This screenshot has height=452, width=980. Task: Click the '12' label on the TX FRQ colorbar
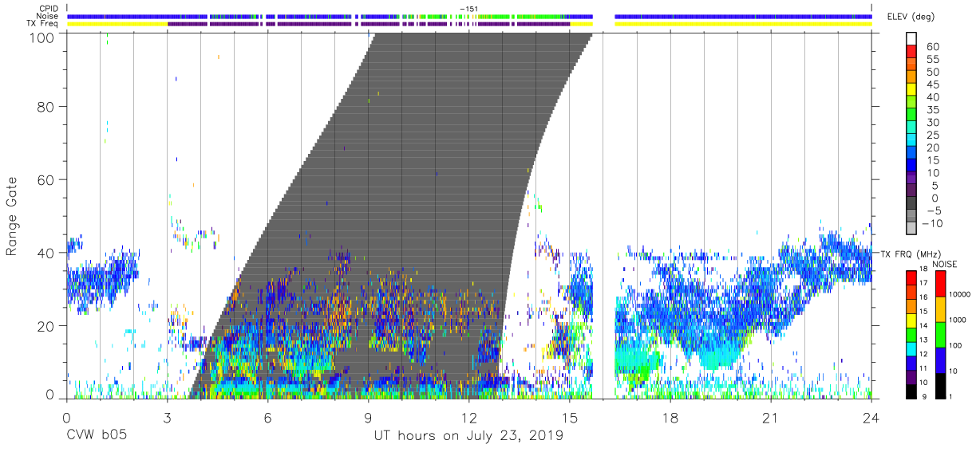pos(923,353)
